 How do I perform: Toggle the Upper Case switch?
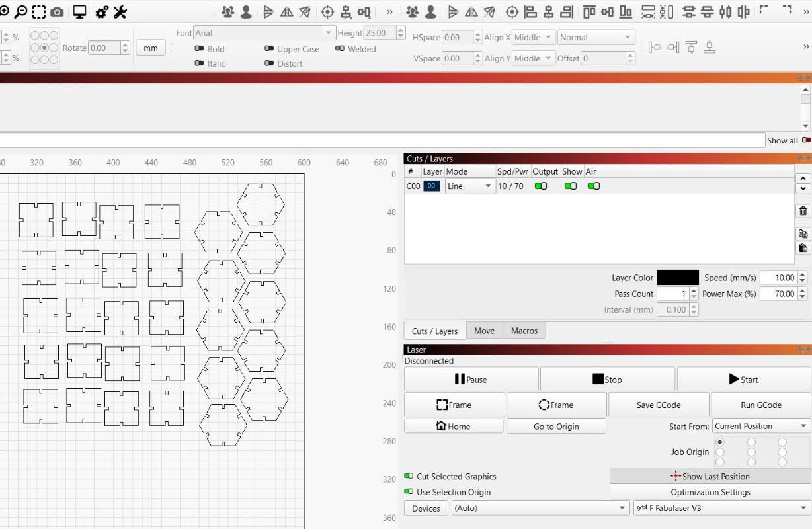click(269, 48)
